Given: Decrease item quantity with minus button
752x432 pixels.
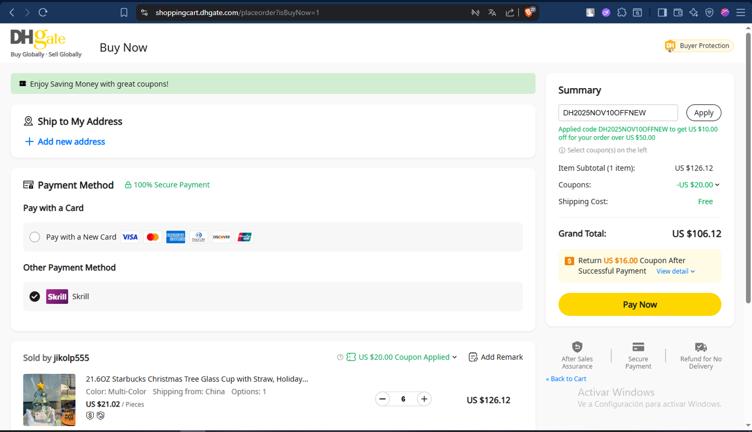Looking at the screenshot, I should pyautogui.click(x=382, y=399).
